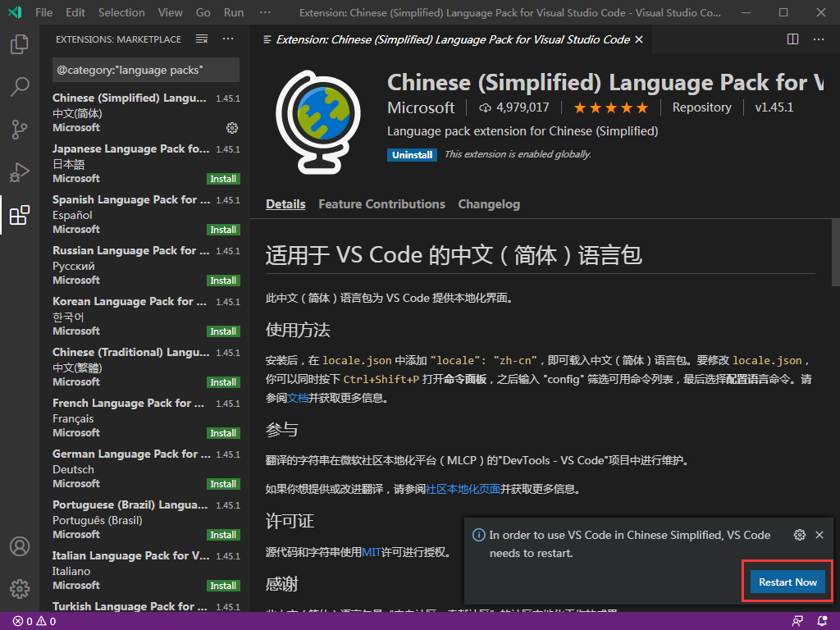Select Chinese (Simplified) Language Pack in list
The height and width of the screenshot is (630, 840).
(x=146, y=112)
